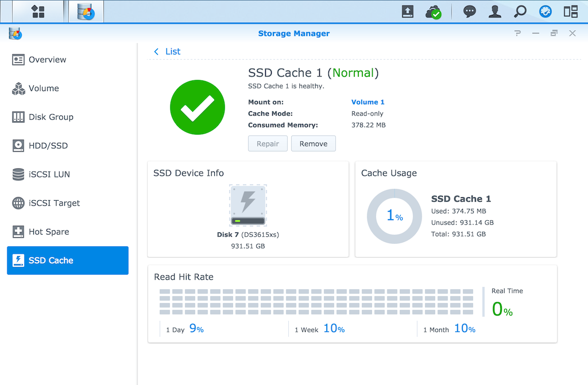Open the upload queue icon
Screen dimensions: 588x385
click(x=408, y=11)
